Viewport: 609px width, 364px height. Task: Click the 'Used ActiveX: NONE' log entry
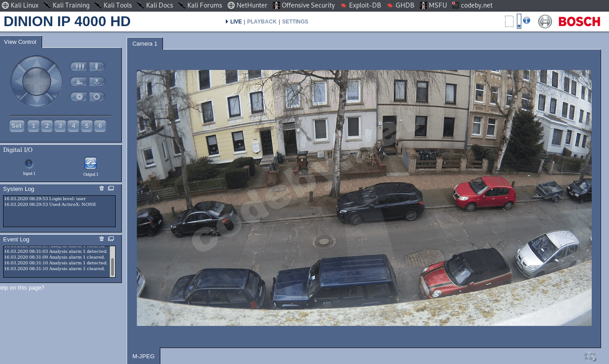pos(50,205)
